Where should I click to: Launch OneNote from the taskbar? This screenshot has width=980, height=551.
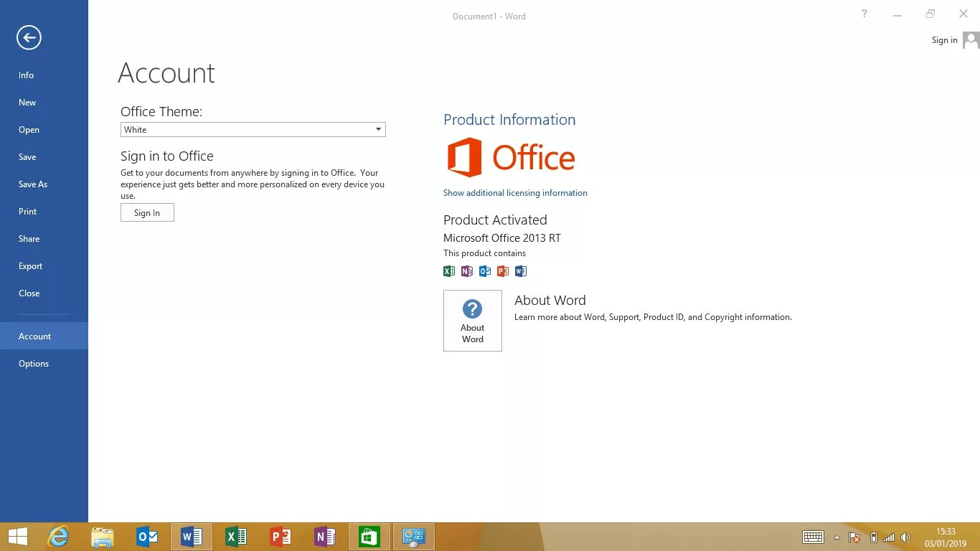pos(325,537)
